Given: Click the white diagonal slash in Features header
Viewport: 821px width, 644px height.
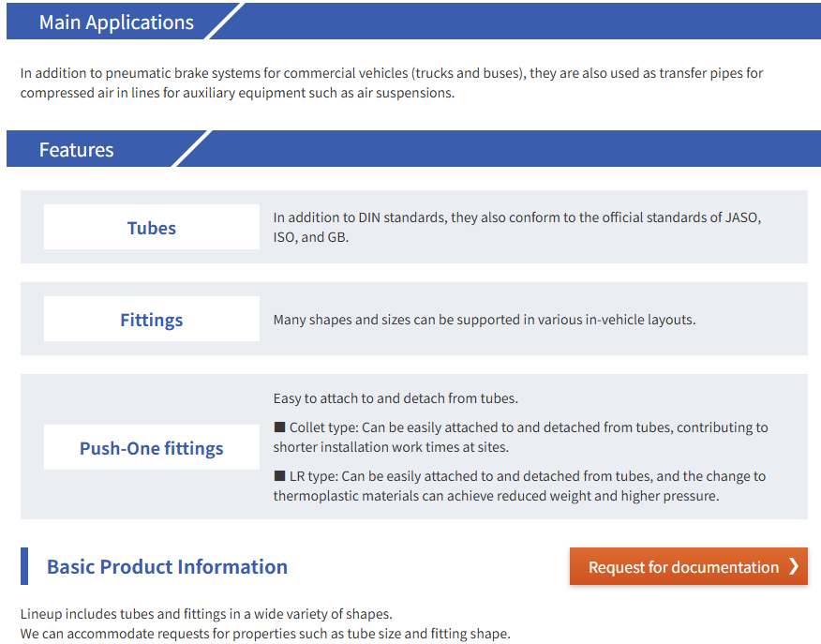Looking at the screenshot, I should 192,149.
